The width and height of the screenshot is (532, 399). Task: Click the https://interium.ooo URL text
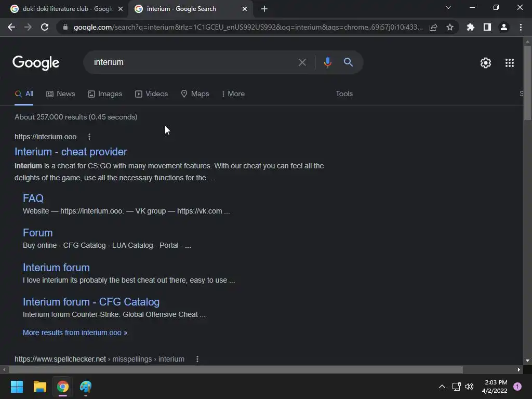tap(46, 137)
